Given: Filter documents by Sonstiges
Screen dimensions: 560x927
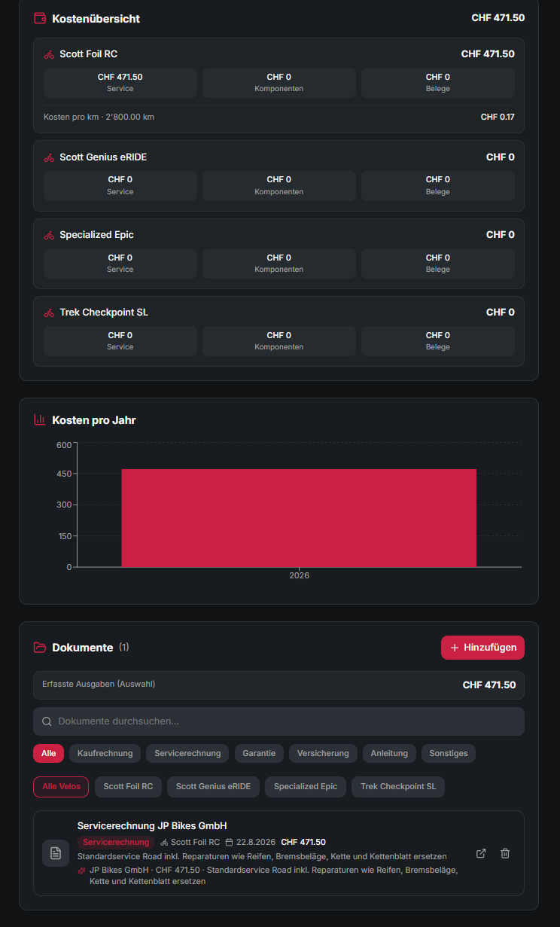Looking at the screenshot, I should (x=448, y=753).
